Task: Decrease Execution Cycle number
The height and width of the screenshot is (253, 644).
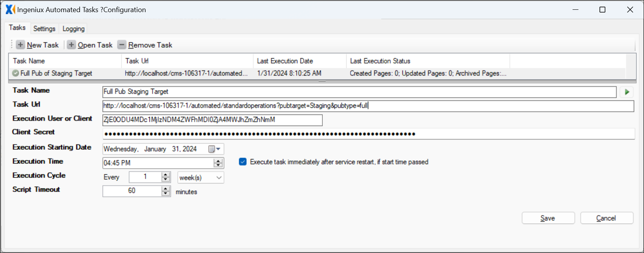Action: pyautogui.click(x=166, y=180)
